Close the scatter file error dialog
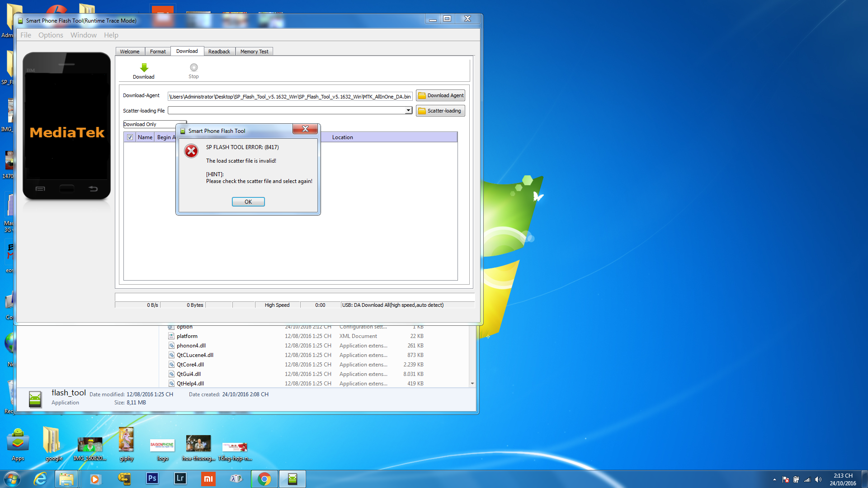 pos(305,129)
